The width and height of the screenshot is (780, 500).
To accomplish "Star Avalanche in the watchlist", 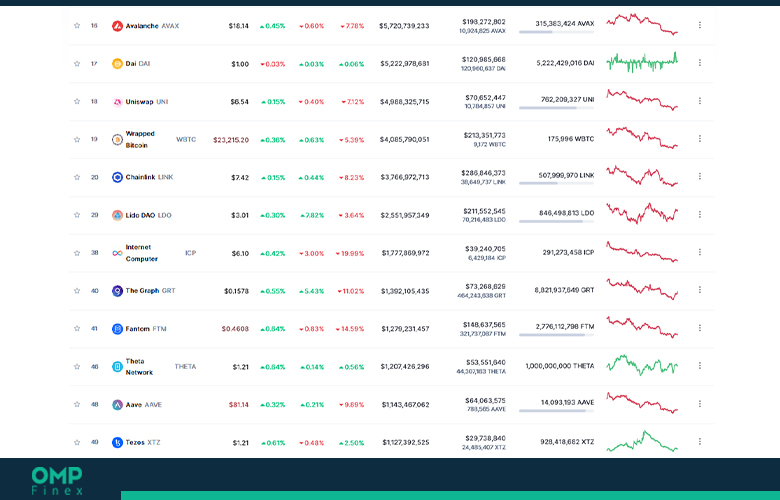I will pos(77,25).
